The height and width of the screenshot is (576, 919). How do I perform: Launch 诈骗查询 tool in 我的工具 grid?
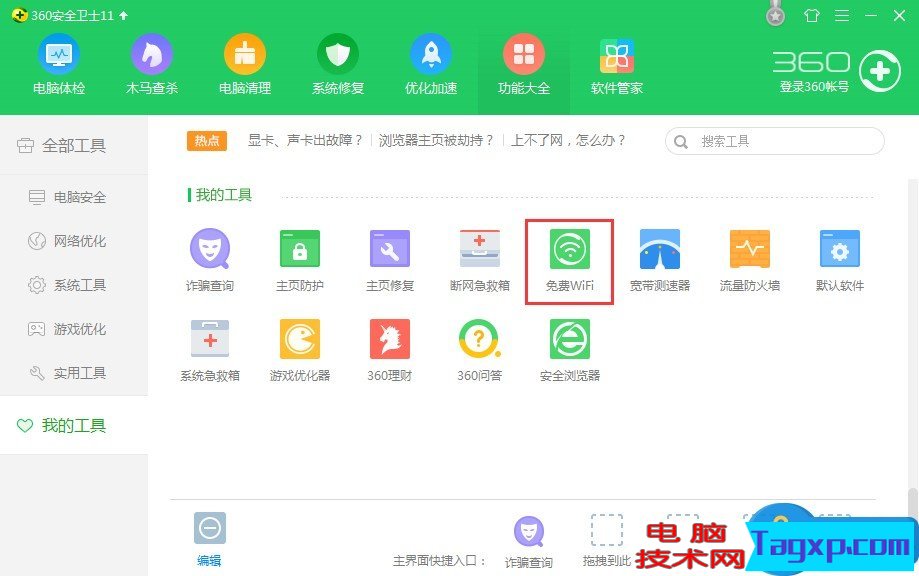[x=210, y=260]
